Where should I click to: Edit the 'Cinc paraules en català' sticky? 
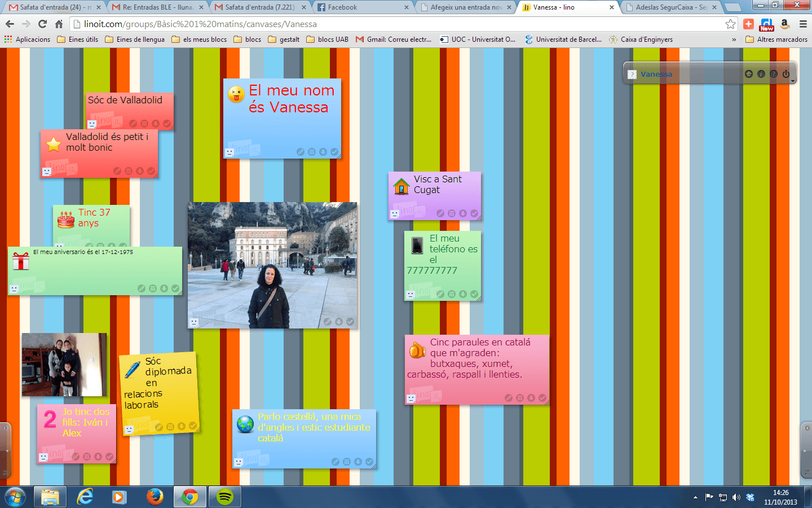(x=509, y=398)
